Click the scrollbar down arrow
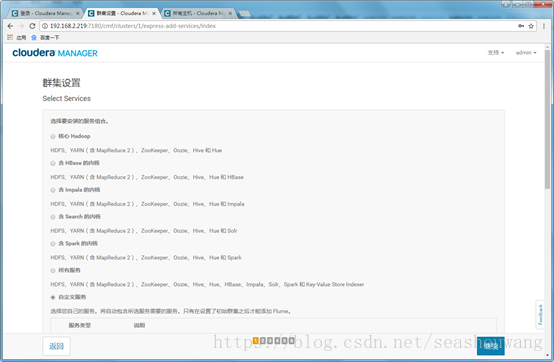Screen dimensions: 554x362 point(547,355)
